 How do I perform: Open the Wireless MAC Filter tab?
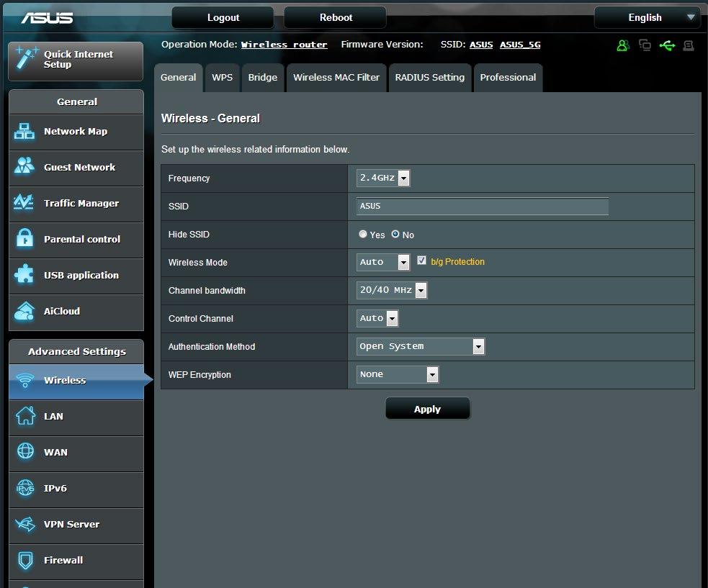[336, 78]
